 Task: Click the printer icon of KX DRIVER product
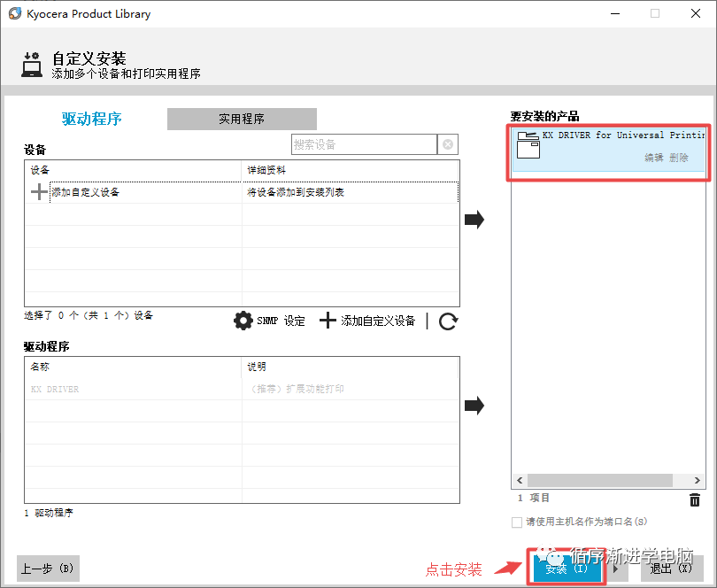pos(528,145)
